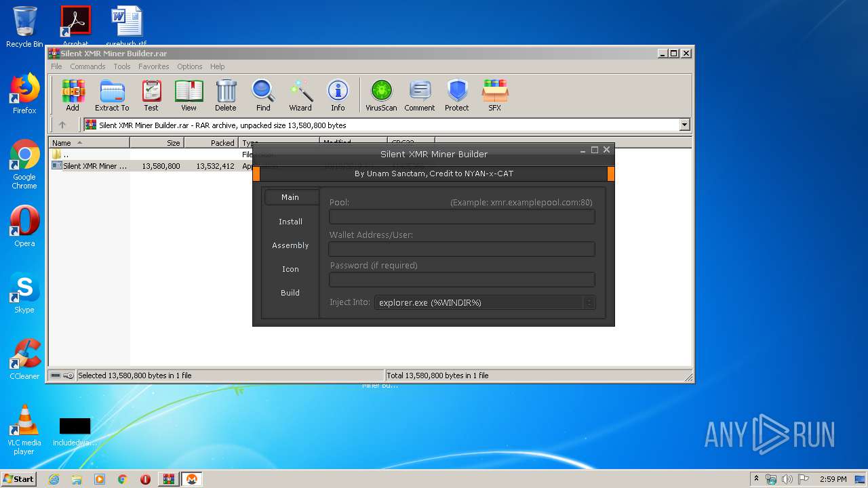Click the SFX archive icon
This screenshot has width=868, height=488.
(x=495, y=96)
